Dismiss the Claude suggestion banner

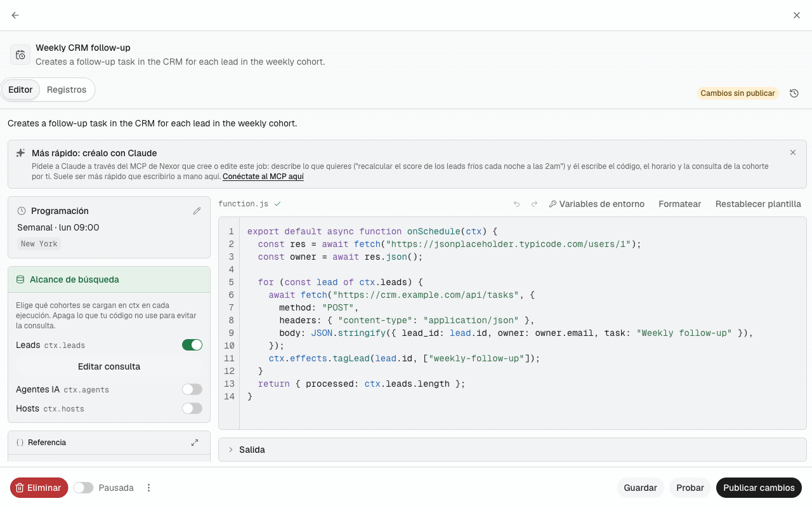[x=793, y=152]
